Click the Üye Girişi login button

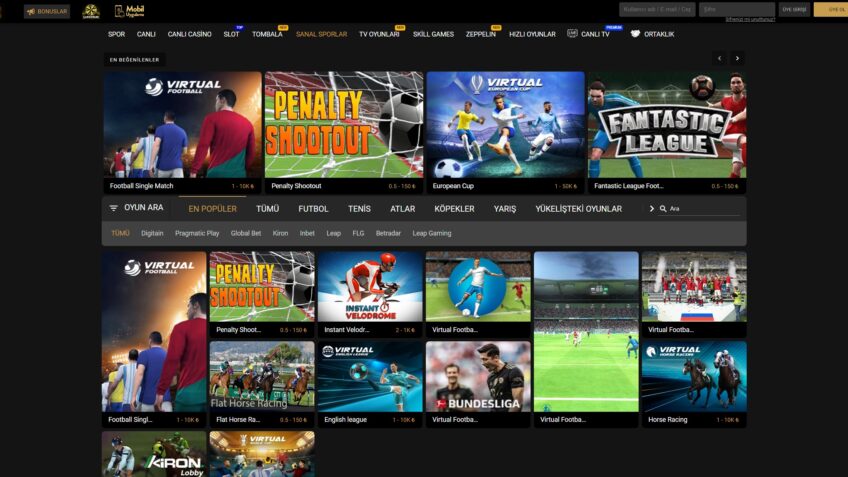(x=794, y=10)
